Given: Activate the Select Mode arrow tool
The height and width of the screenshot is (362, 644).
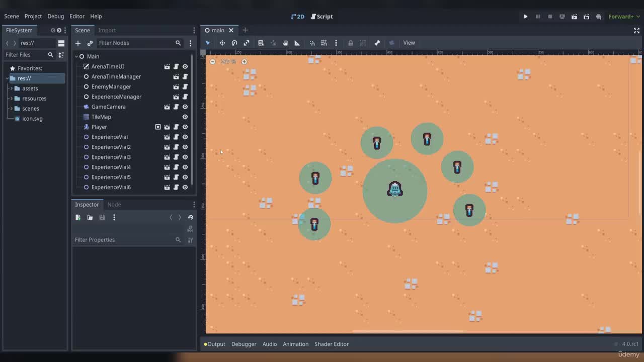Looking at the screenshot, I should (x=207, y=43).
